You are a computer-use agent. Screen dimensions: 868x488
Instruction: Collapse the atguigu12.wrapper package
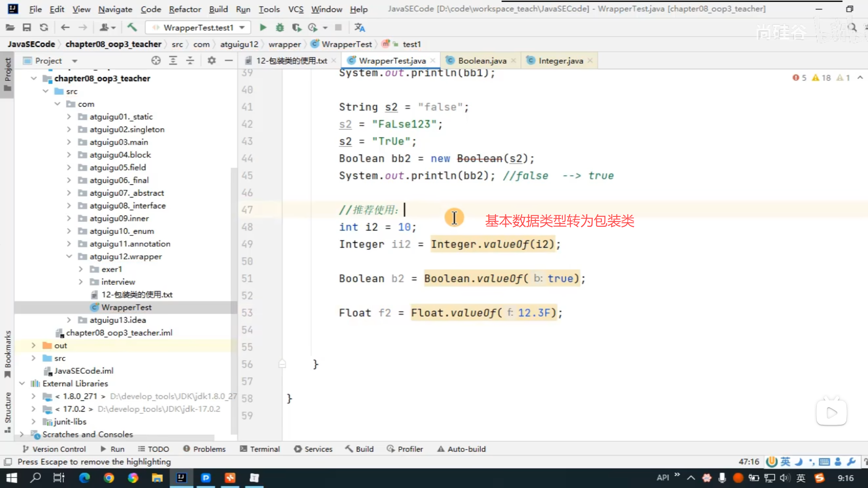(69, 256)
